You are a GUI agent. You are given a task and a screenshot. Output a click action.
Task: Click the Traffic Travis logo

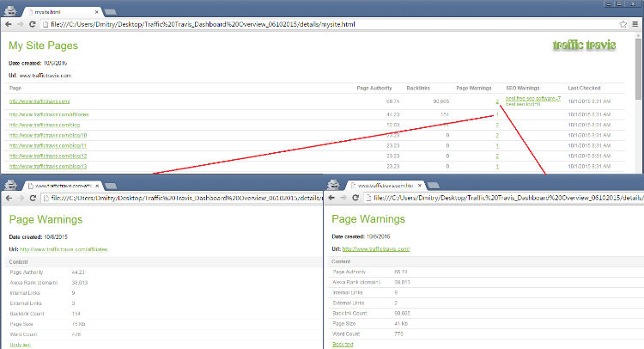click(x=584, y=45)
